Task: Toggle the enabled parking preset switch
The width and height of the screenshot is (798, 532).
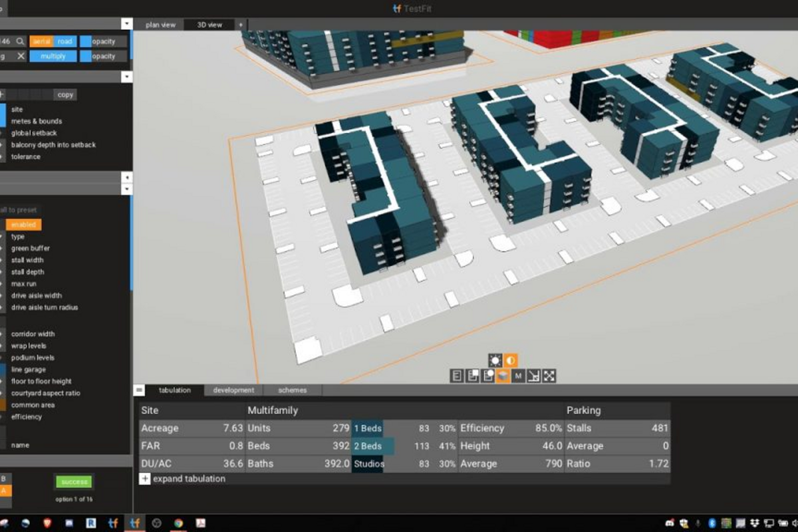Action: [23, 224]
